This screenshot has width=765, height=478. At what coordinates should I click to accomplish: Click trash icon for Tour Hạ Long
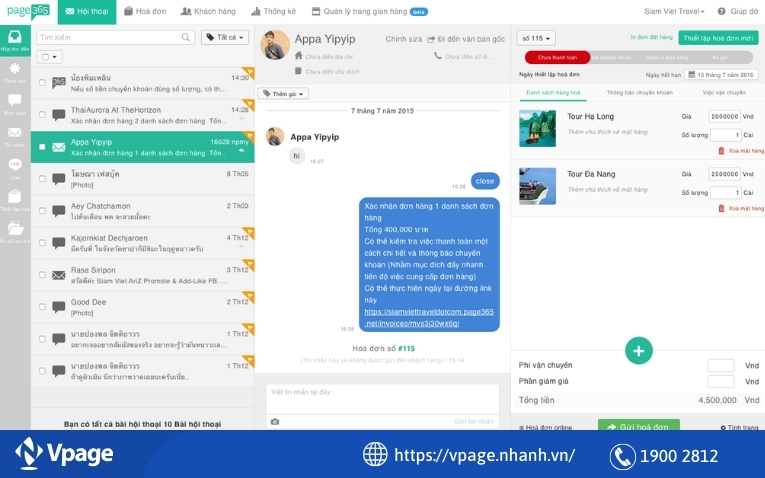click(721, 151)
